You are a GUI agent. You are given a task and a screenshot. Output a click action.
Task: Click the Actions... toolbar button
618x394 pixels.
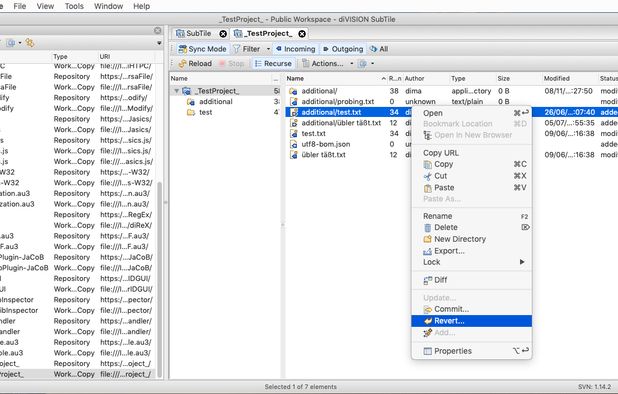[323, 63]
